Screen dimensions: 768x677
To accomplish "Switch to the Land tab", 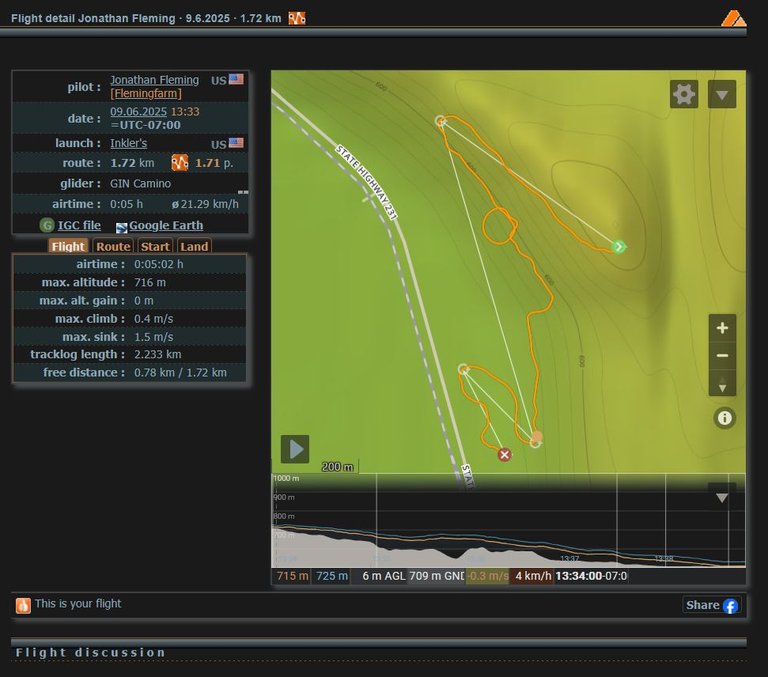I will (194, 246).
